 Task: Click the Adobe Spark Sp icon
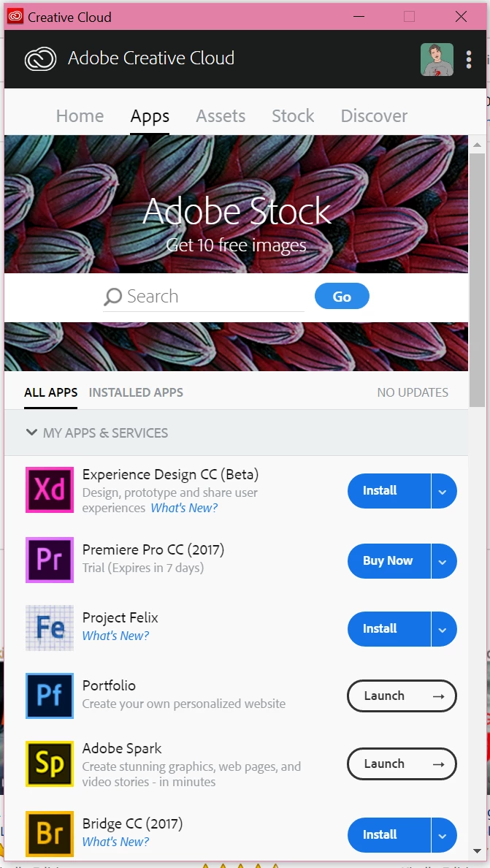click(x=50, y=764)
